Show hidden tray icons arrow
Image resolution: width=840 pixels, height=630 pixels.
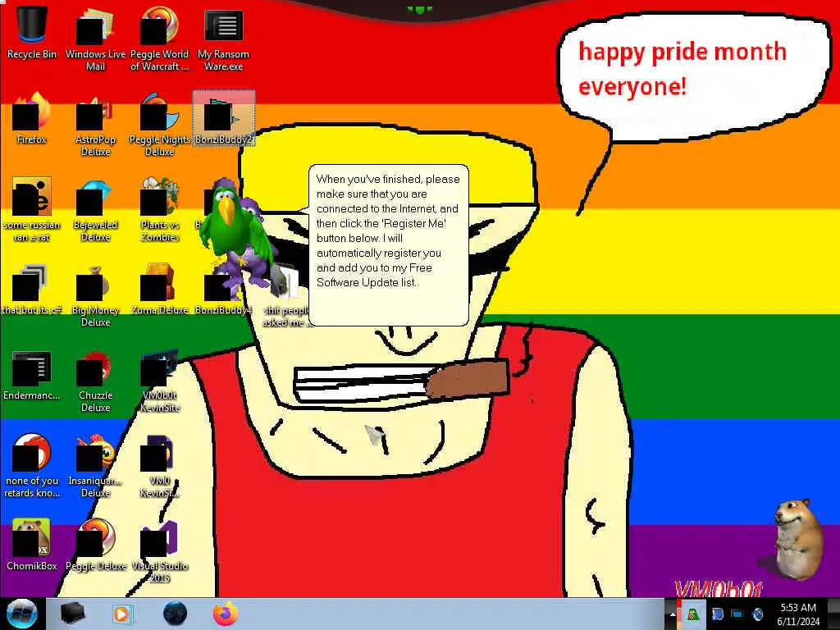(x=673, y=614)
